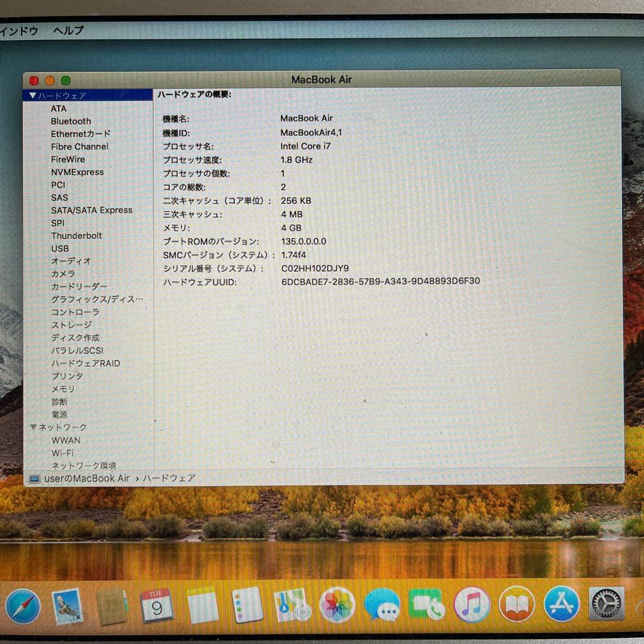Launch FaceTime
The width and height of the screenshot is (644, 644).
[x=426, y=605]
